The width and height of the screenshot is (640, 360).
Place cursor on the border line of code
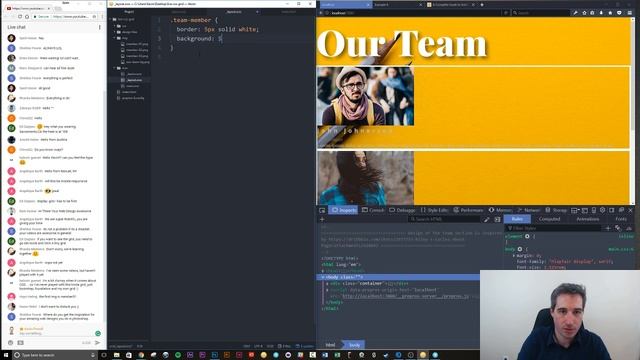217,29
